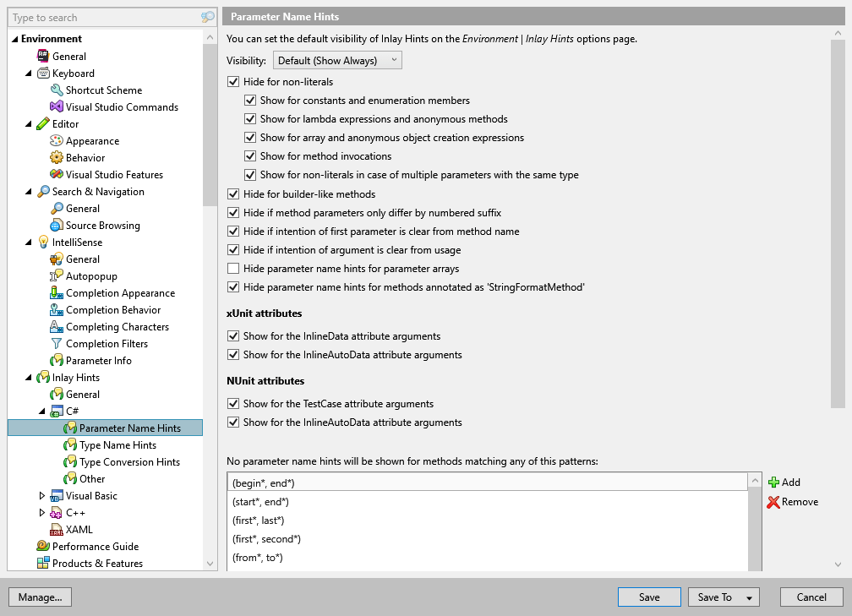The width and height of the screenshot is (852, 616).
Task: Click the Visual Studio Commands icon
Action: [x=57, y=106]
